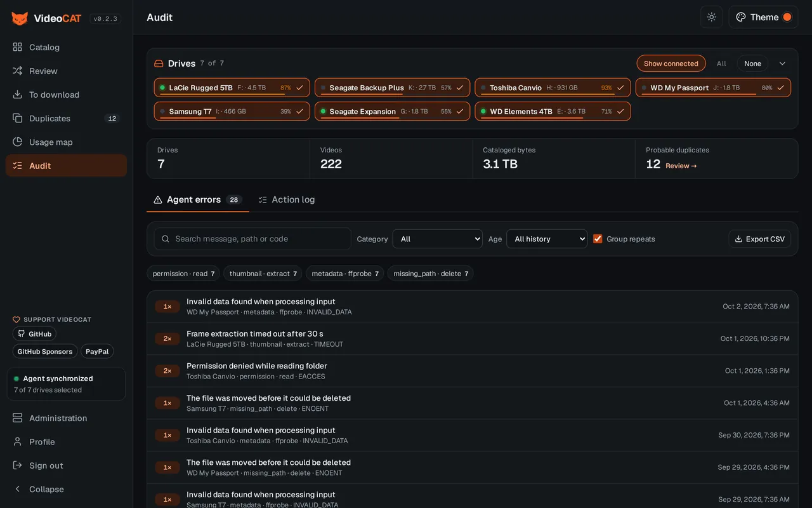
Task: Follow the Review link under Probable duplicates
Action: 681,166
